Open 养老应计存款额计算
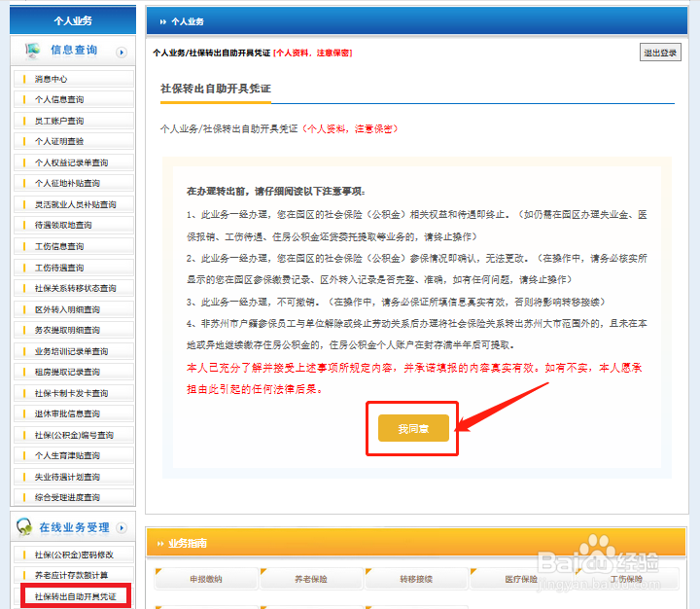Screen dimensions: 700x609 [74, 576]
